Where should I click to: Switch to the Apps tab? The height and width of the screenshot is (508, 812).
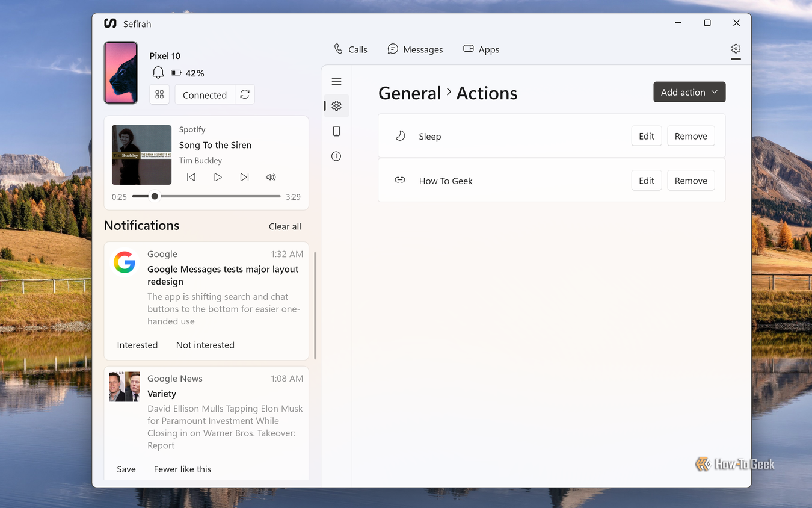tap(481, 49)
